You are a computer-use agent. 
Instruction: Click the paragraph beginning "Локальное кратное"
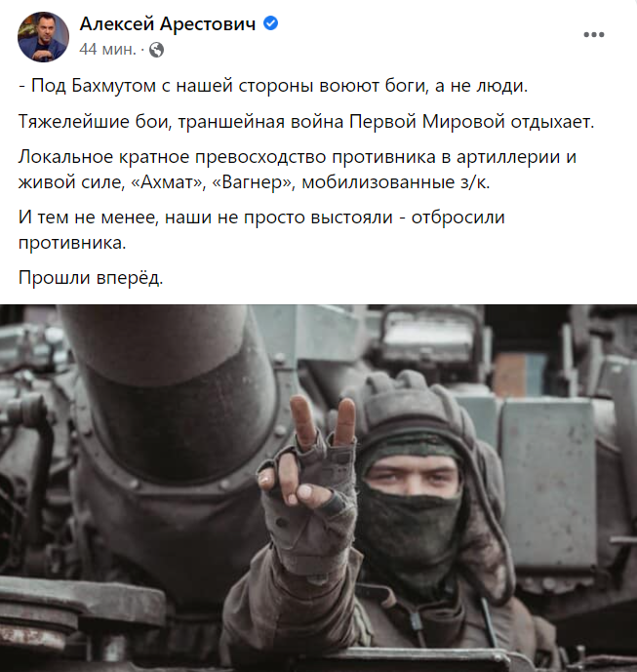298,170
